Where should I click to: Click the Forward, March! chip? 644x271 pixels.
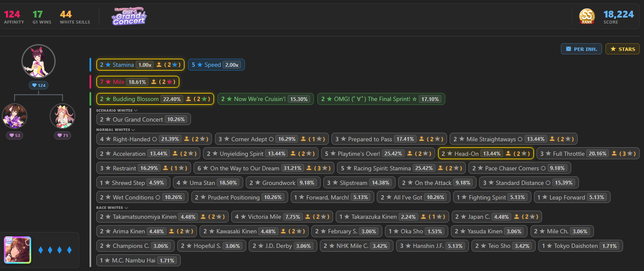click(332, 197)
